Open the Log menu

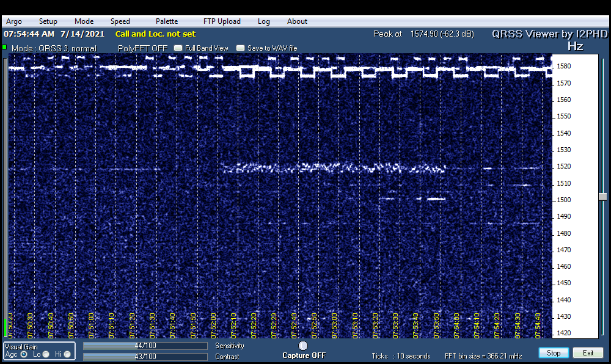pos(263,21)
